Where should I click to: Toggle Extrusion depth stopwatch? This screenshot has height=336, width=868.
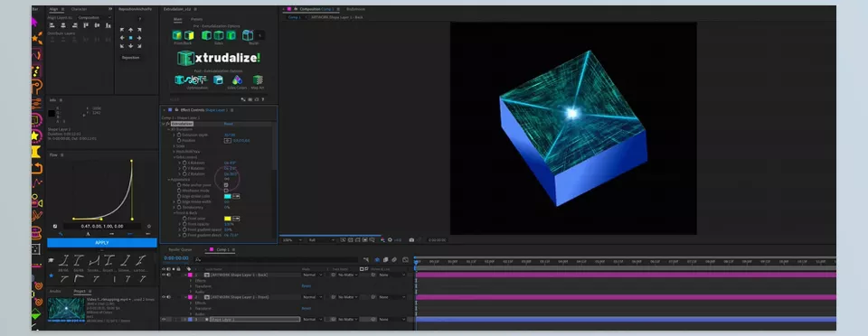pyautogui.click(x=179, y=135)
